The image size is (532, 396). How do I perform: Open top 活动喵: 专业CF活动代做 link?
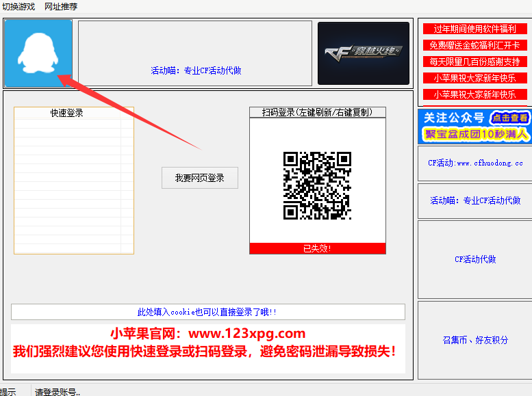click(x=196, y=70)
